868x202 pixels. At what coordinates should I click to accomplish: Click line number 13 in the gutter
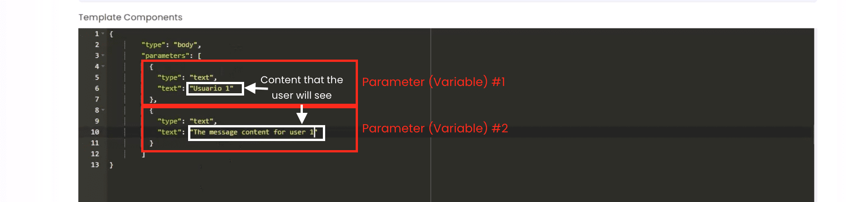(x=95, y=165)
